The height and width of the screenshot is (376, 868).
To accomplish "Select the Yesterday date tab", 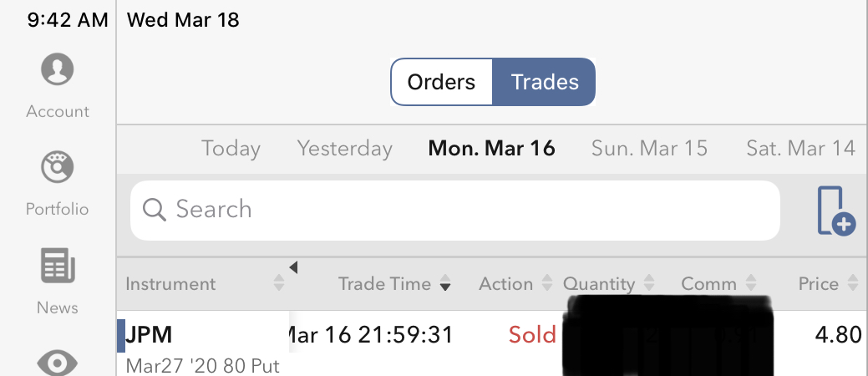I will point(344,149).
